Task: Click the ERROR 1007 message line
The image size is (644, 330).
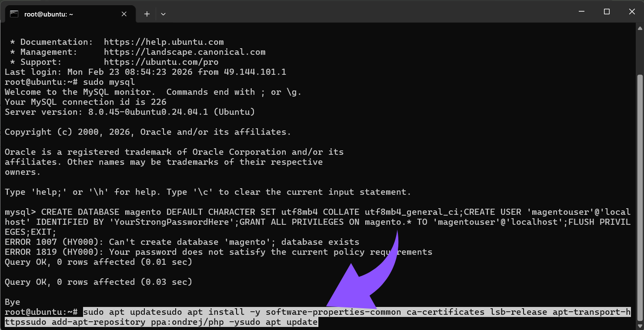Action: coord(182,242)
